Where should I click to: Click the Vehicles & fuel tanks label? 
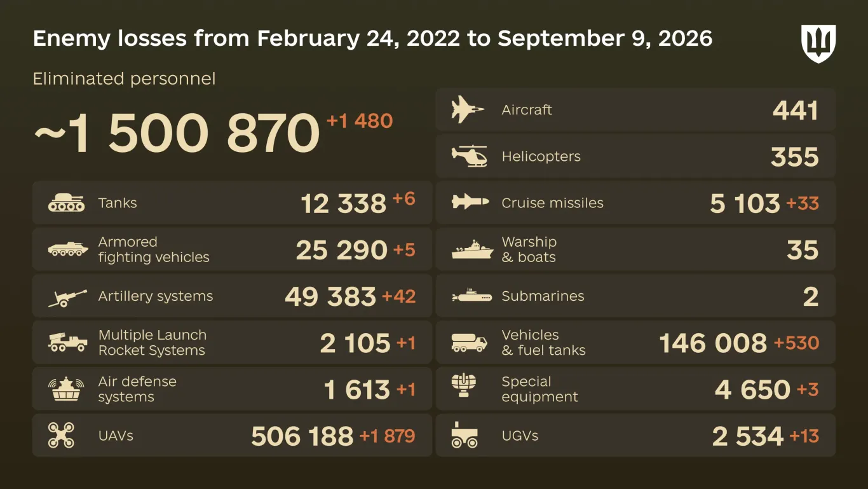543,343
